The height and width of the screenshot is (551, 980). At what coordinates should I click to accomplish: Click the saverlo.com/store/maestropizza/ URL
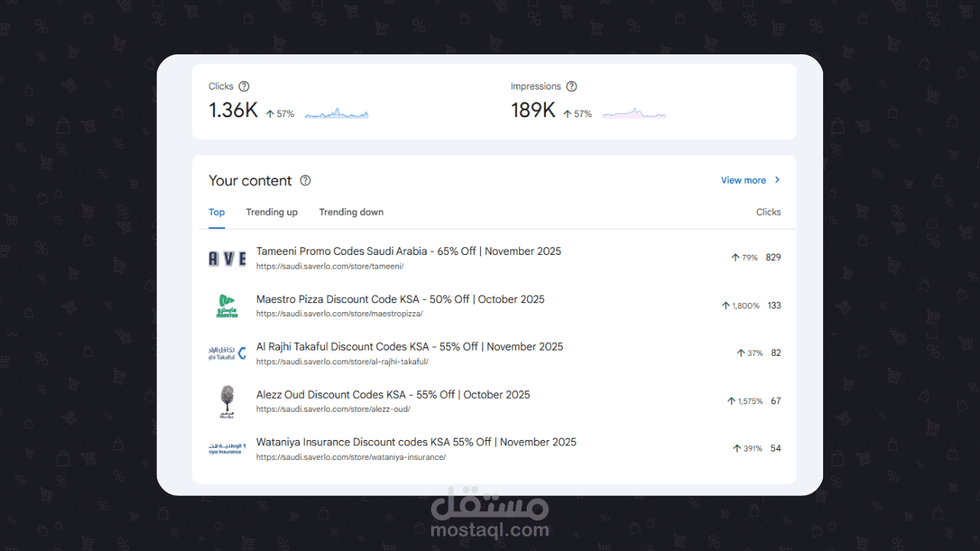coord(339,314)
